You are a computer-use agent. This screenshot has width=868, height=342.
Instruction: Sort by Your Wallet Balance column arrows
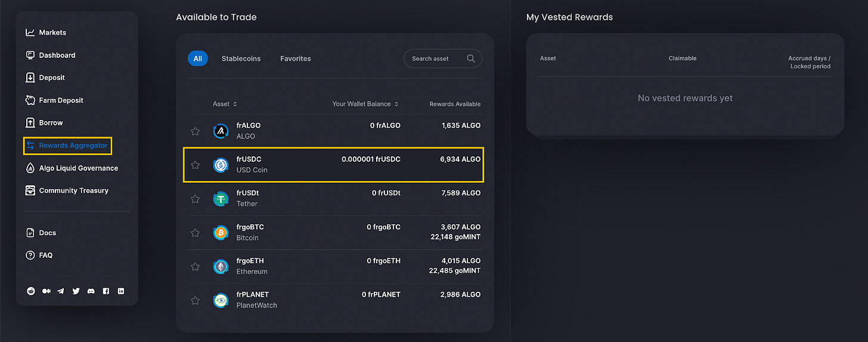click(x=396, y=104)
